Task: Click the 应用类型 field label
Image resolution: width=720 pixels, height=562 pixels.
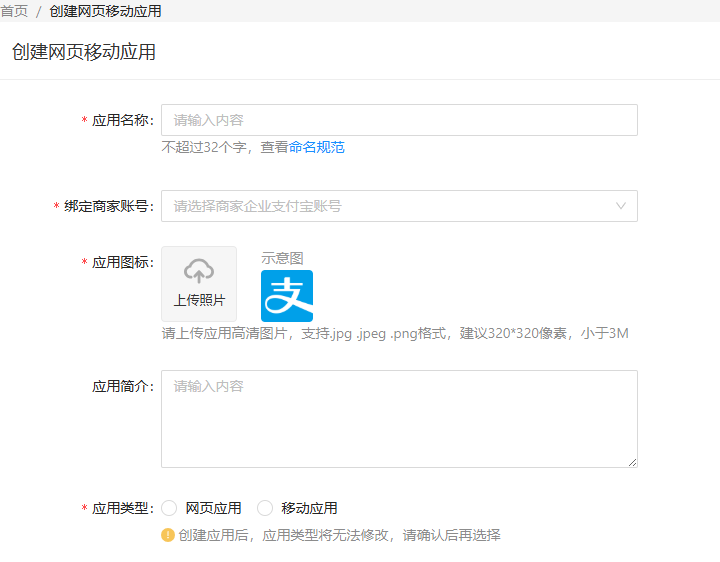Action: [121, 508]
